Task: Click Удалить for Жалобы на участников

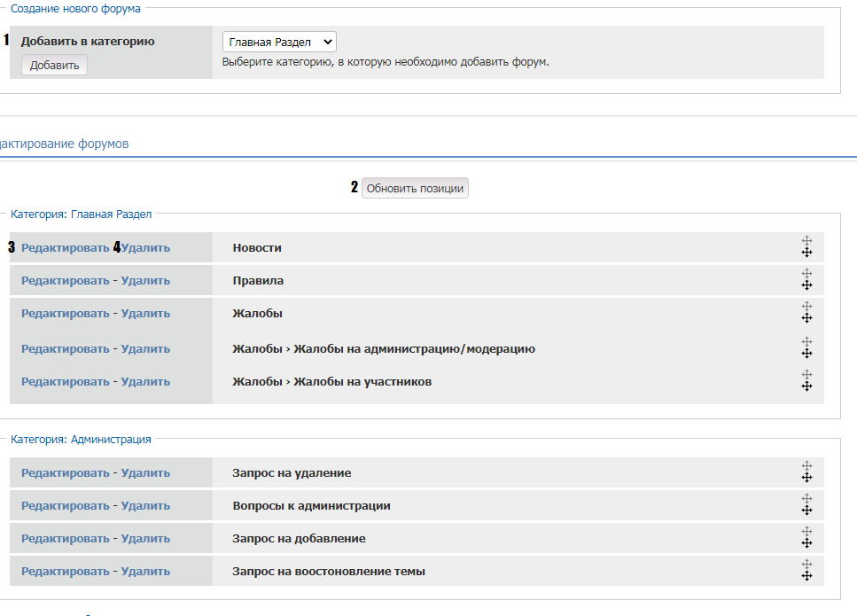Action: [145, 382]
